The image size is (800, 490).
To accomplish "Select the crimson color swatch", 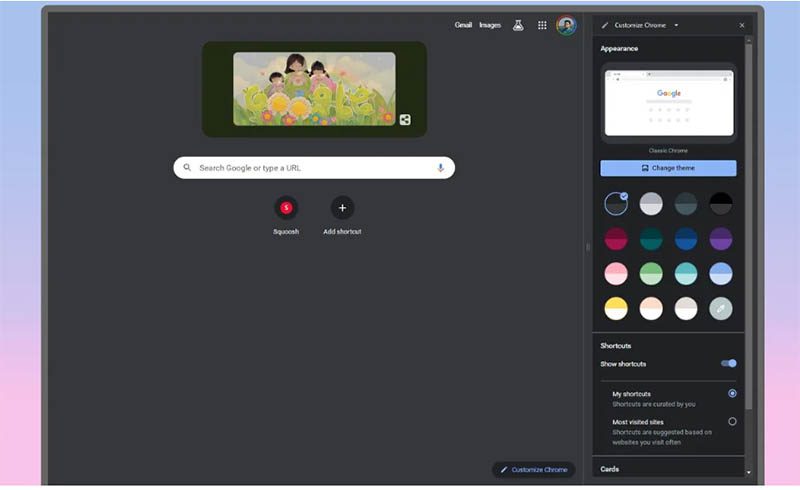I will point(616,238).
